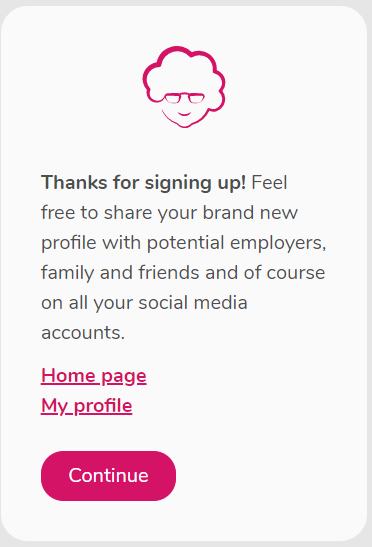Click the word 'My' in My profile link
Viewport: 372px width, 547px height.
(54, 406)
